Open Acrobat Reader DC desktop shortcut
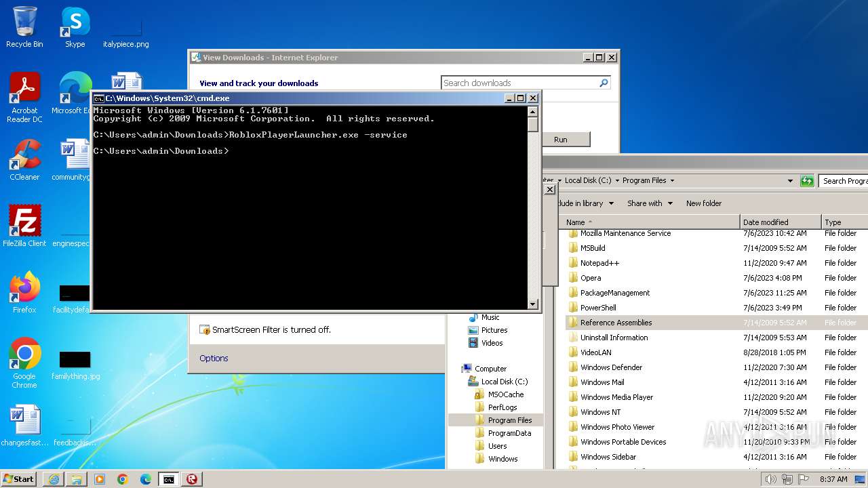868x488 pixels. (x=24, y=98)
